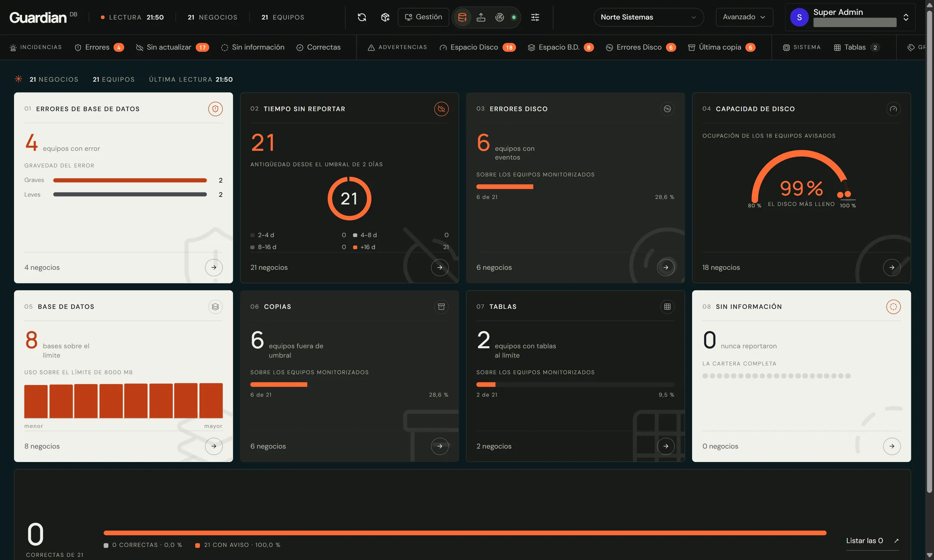Click the Graves severity bar
Image resolution: width=934 pixels, height=560 pixels.
tap(130, 180)
